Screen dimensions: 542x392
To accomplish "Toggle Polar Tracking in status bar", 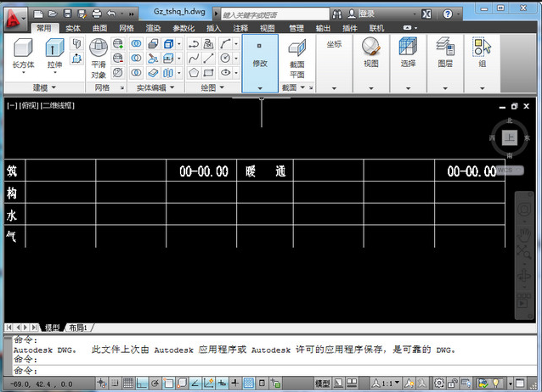I will pyautogui.click(x=155, y=383).
